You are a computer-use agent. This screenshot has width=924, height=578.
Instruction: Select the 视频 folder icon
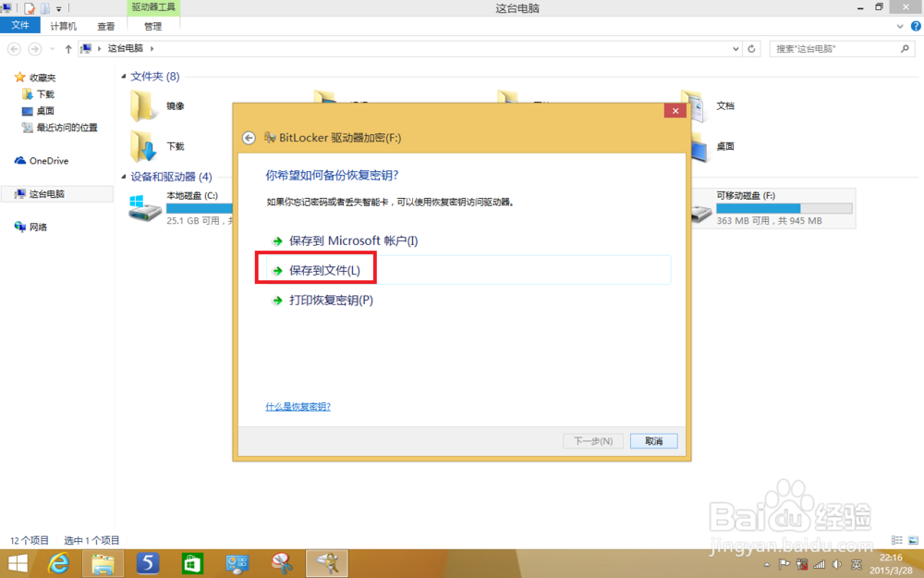click(325, 96)
